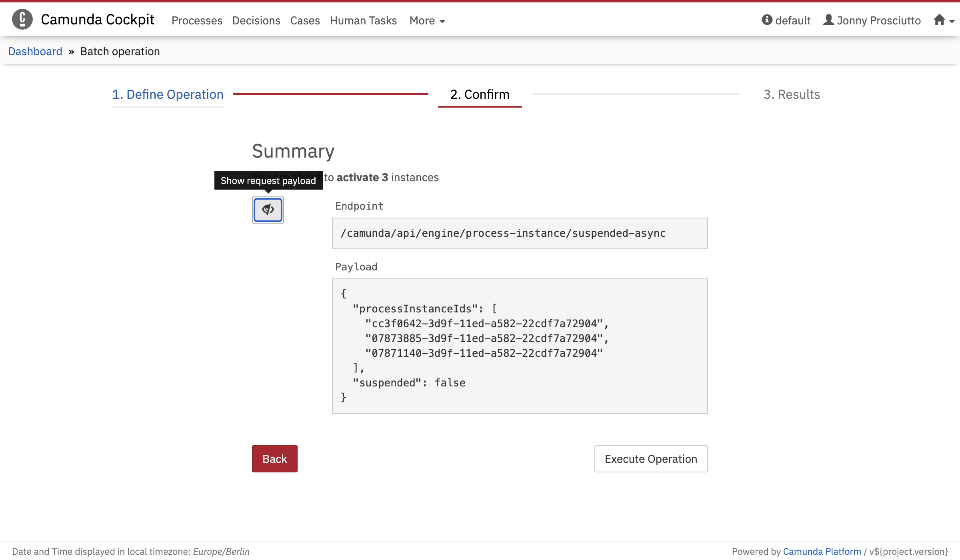
Task: Click the Batch operation breadcrumb text
Action: pyautogui.click(x=120, y=51)
